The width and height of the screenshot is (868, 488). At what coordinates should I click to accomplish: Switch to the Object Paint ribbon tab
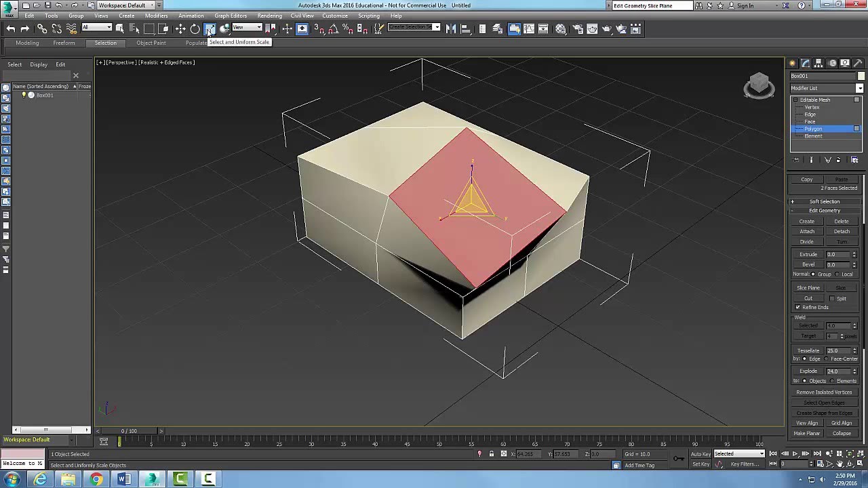pos(151,43)
